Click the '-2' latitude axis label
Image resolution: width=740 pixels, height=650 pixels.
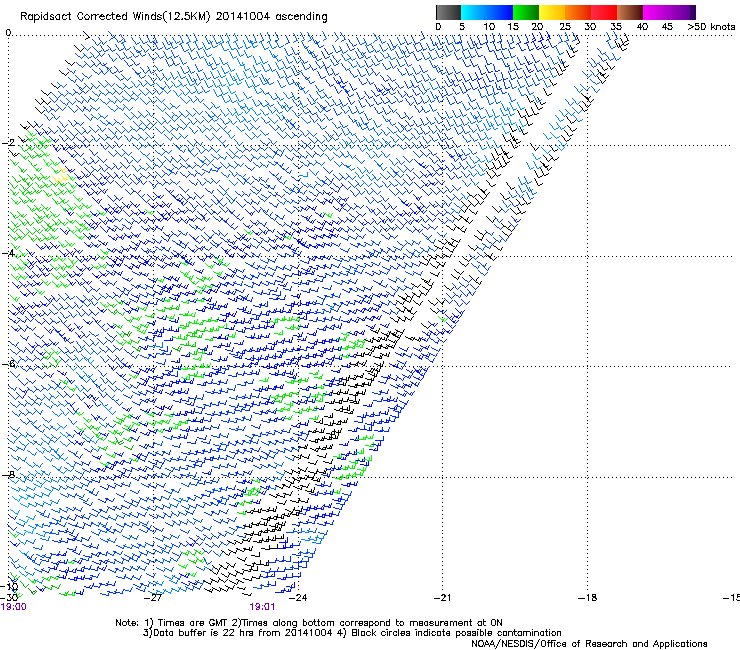point(8,143)
